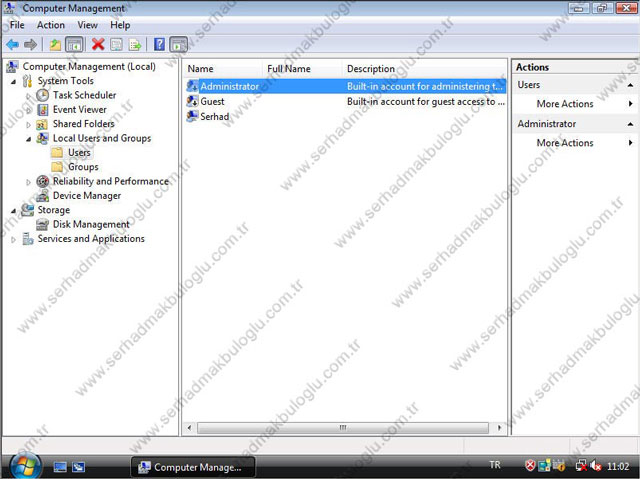Delete the selected user with red X

(98, 44)
